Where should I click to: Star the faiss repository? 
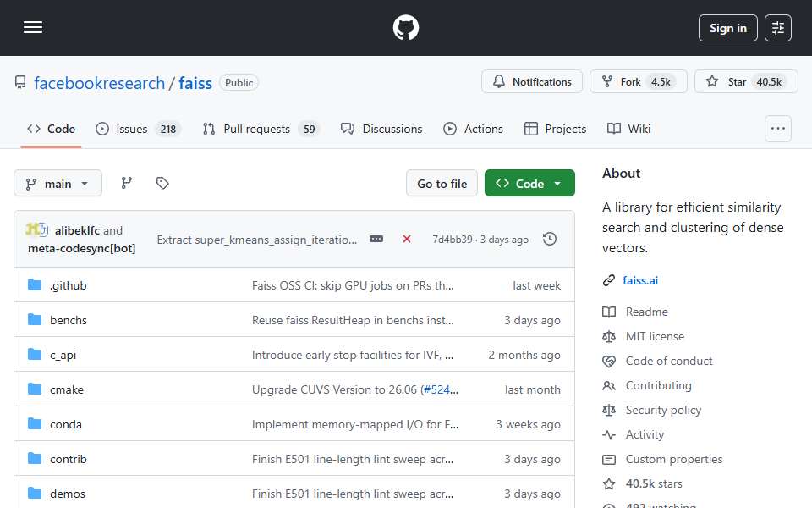746,81
